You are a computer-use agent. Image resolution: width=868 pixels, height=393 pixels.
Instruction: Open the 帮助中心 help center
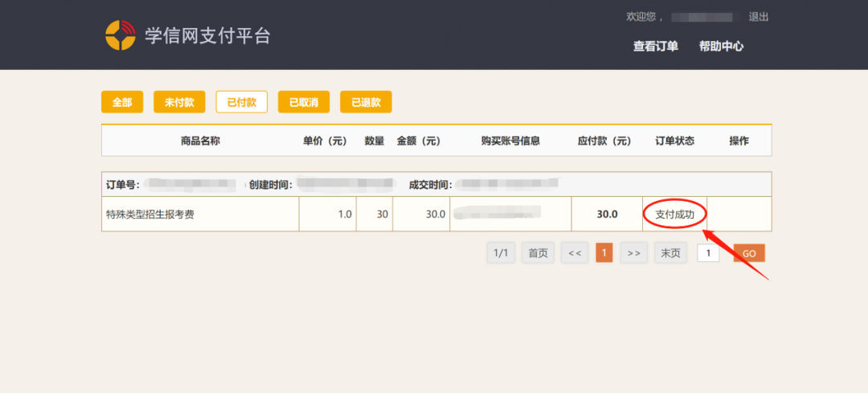pos(721,47)
